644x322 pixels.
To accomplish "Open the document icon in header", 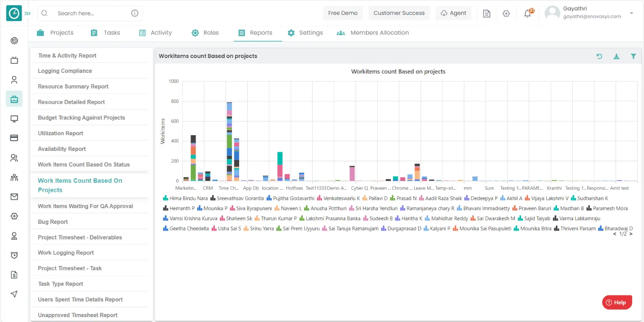I will tap(487, 13).
